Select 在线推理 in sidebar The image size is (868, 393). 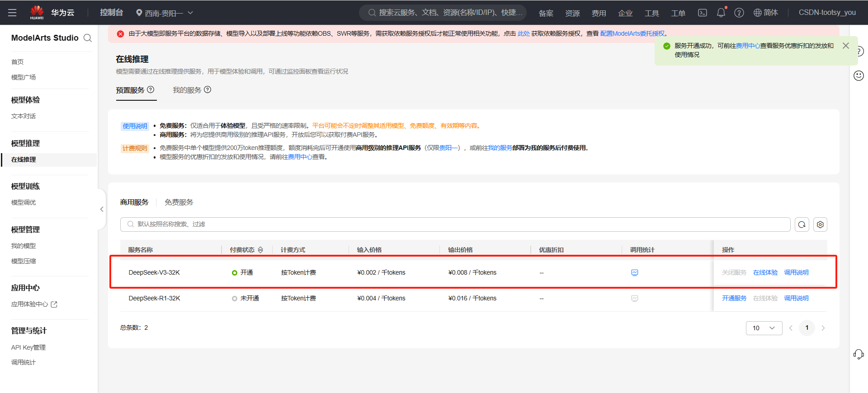tap(24, 159)
